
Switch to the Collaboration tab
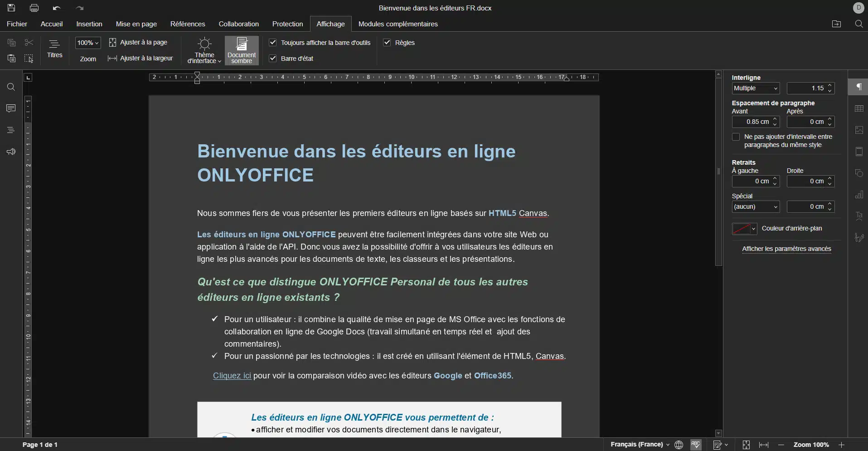(x=239, y=24)
